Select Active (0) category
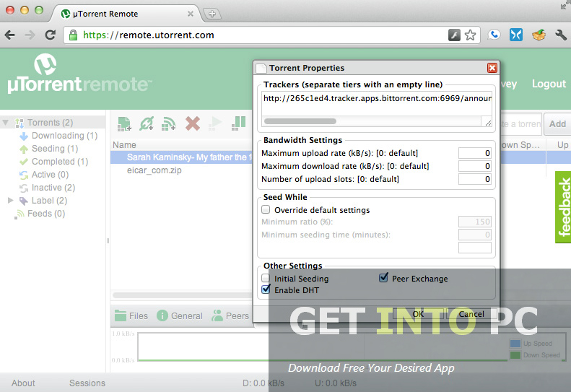This screenshot has width=571, height=392. point(50,175)
